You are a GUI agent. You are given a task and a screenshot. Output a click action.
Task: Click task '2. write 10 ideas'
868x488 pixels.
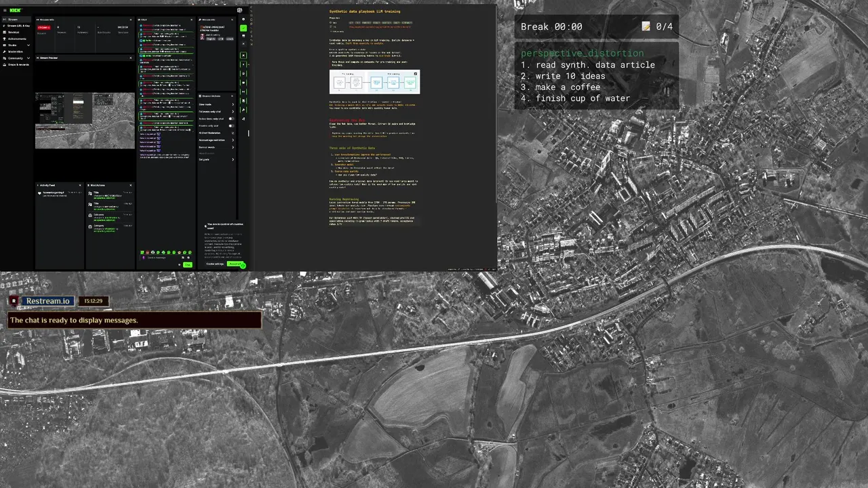point(563,76)
